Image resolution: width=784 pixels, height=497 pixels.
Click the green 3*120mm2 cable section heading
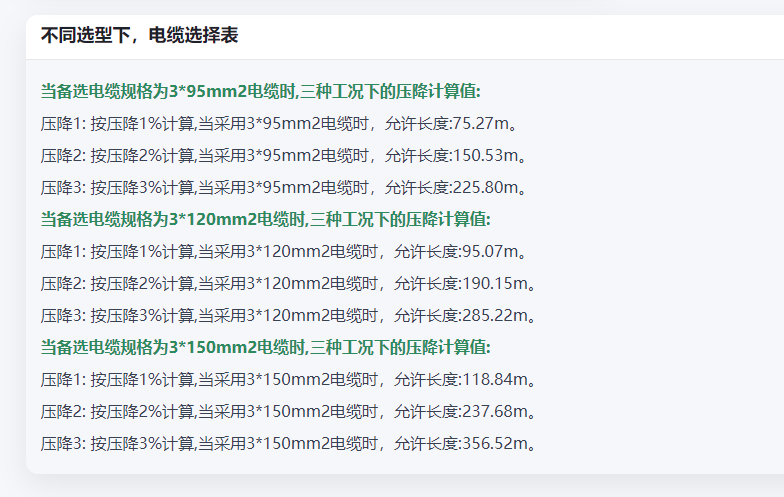pos(265,220)
